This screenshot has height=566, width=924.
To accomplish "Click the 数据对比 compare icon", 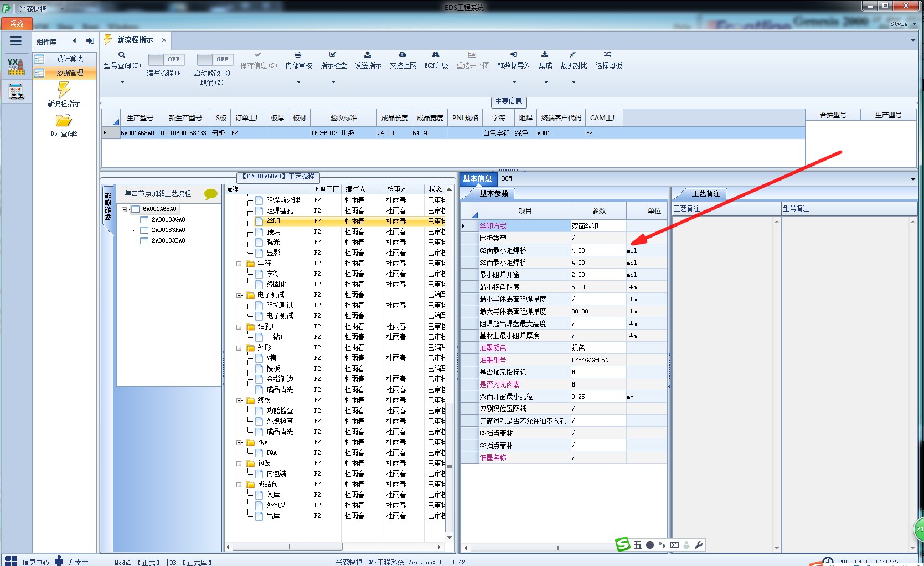I will click(573, 55).
